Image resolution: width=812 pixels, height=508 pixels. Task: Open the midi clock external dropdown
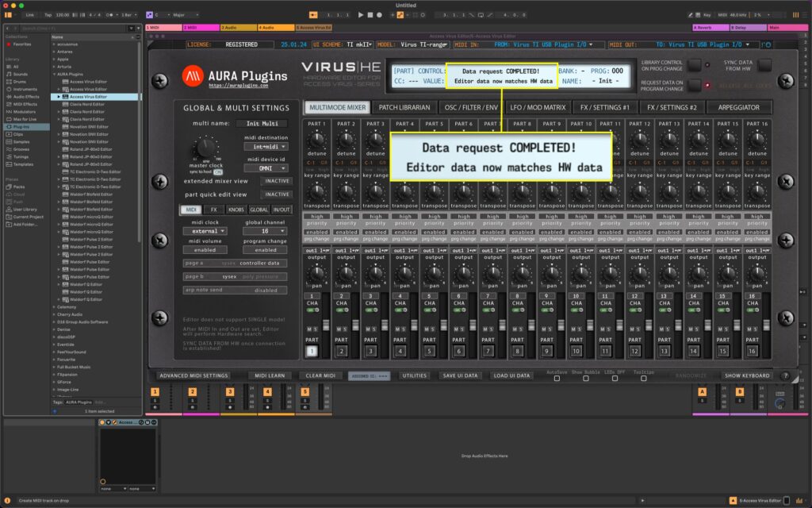tap(206, 229)
